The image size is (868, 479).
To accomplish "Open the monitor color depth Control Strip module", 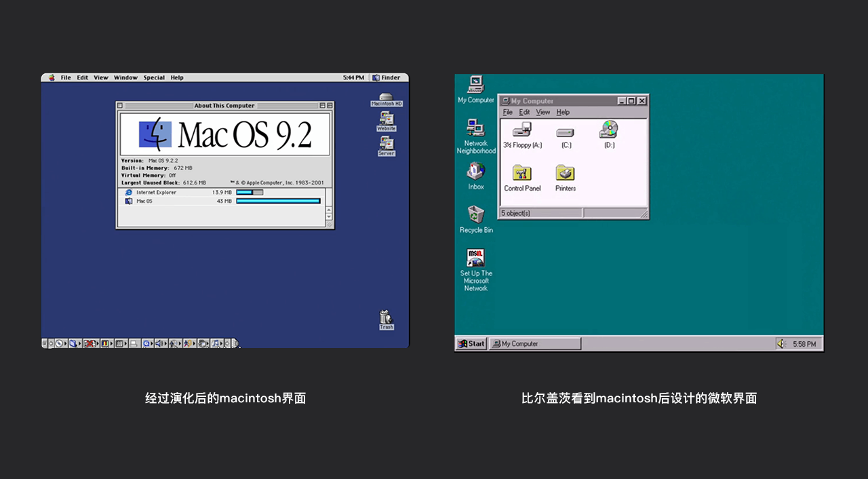I will pos(106,343).
